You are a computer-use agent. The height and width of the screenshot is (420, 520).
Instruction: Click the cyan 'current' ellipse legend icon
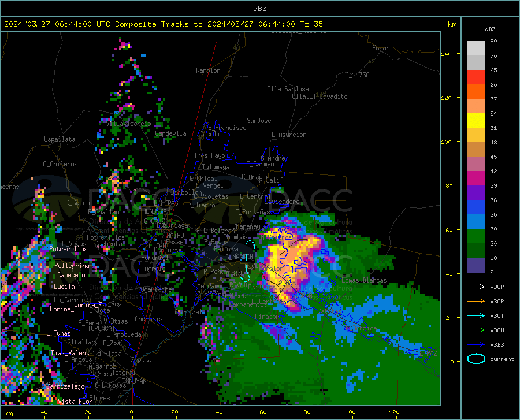(x=476, y=359)
